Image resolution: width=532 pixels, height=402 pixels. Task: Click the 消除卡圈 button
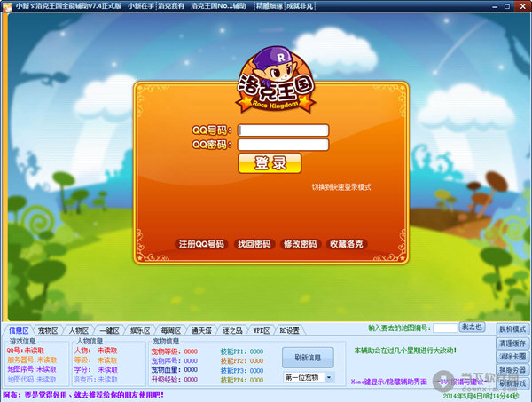click(x=512, y=357)
